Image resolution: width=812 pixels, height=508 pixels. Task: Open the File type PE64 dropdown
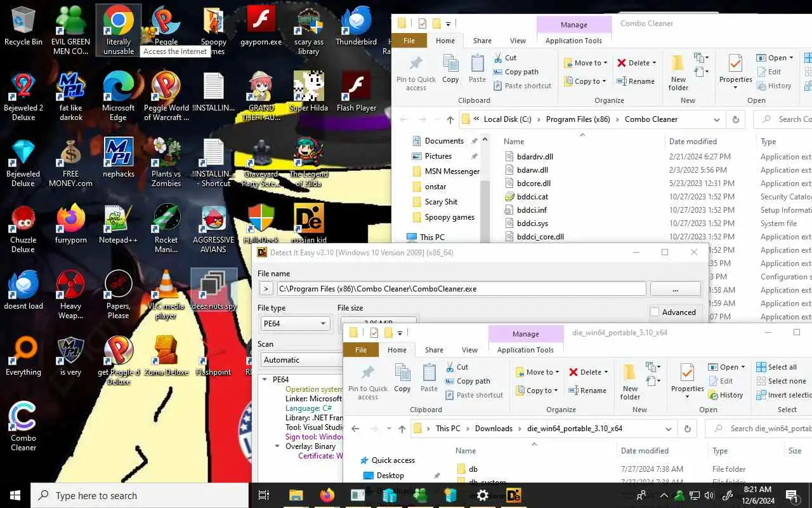coord(294,324)
